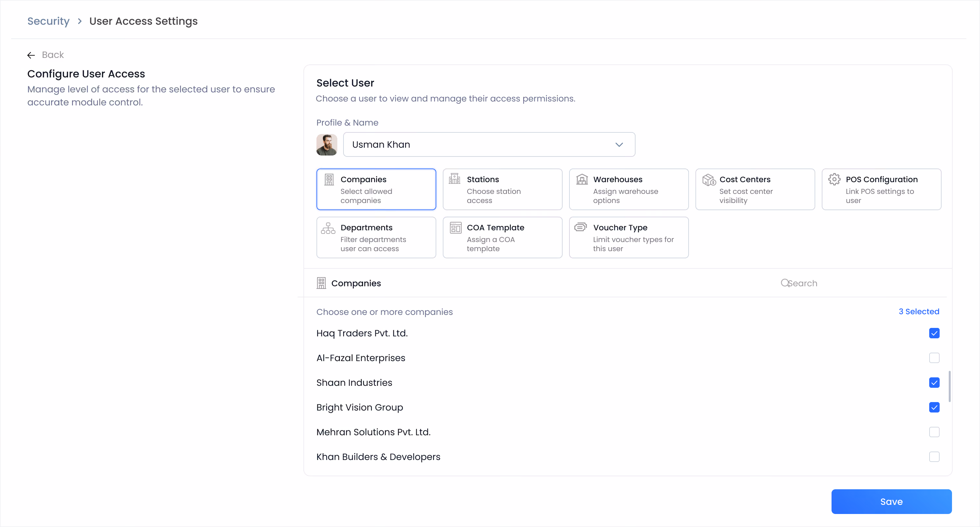Click the Shaan Industries row text
980x527 pixels.
click(x=354, y=383)
